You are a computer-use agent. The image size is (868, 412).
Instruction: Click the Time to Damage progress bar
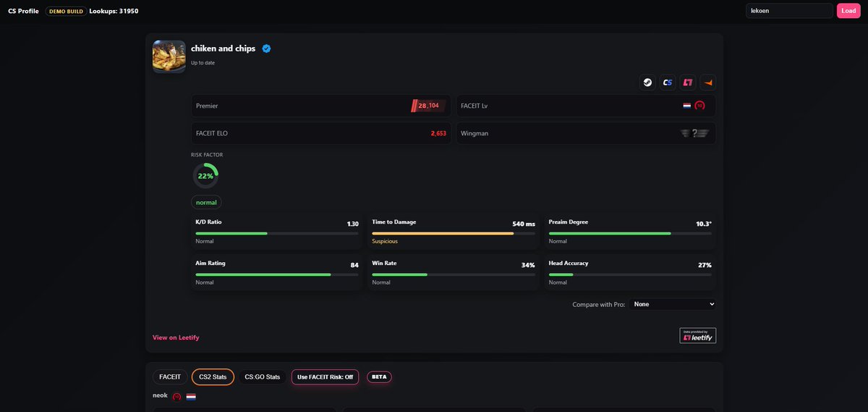point(454,233)
